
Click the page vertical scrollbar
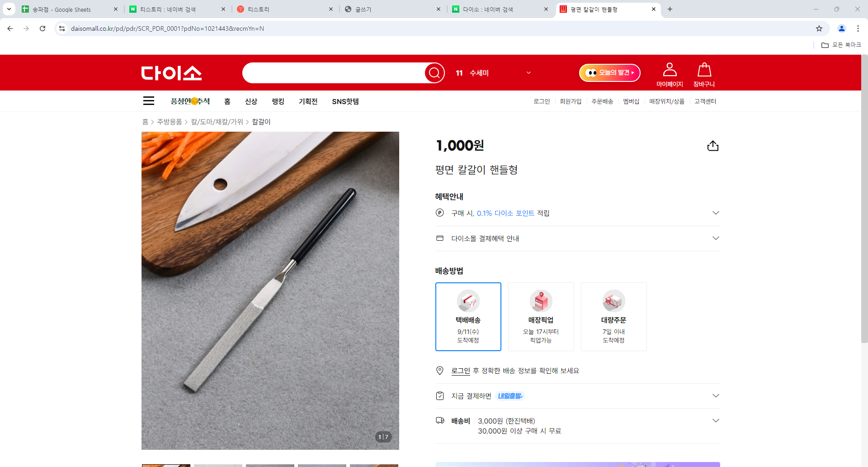(864, 199)
